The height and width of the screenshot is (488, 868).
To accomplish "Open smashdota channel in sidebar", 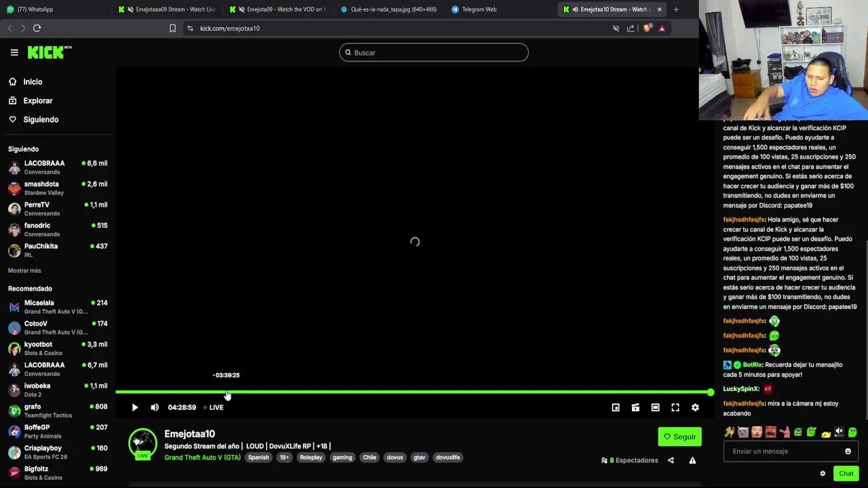I will point(58,188).
